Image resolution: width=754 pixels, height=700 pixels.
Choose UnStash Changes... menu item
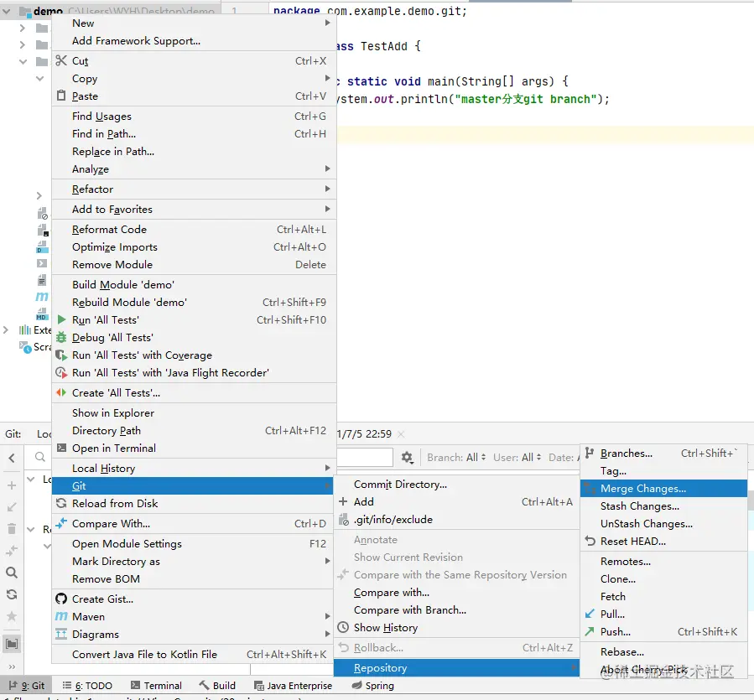pyautogui.click(x=663, y=524)
